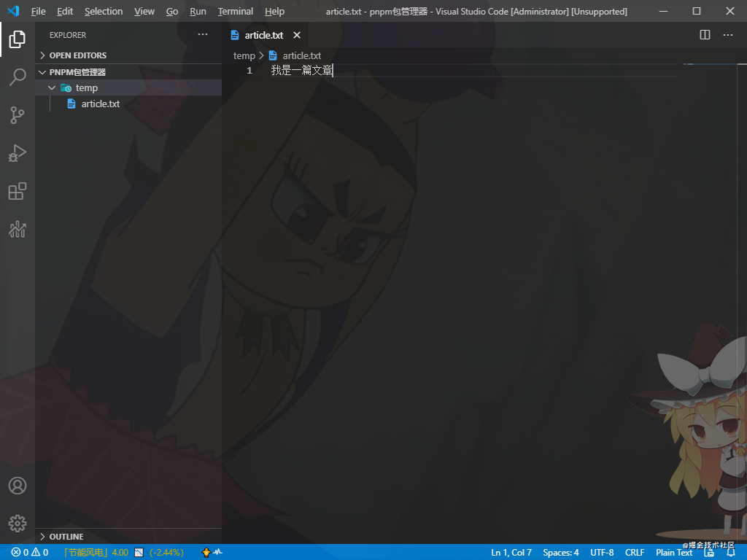Open Explorer Views and More Actions ellipsis
747x560 pixels.
[203, 34]
